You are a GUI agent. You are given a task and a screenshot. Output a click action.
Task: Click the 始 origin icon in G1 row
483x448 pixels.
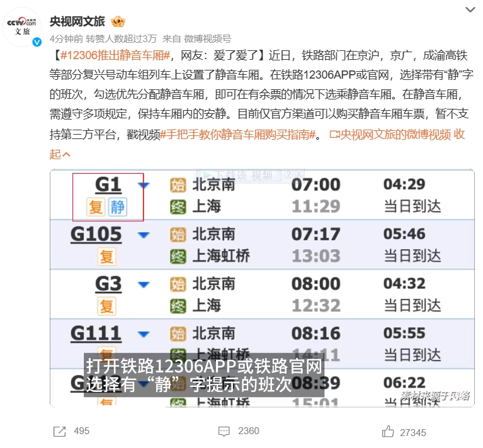pyautogui.click(x=178, y=185)
